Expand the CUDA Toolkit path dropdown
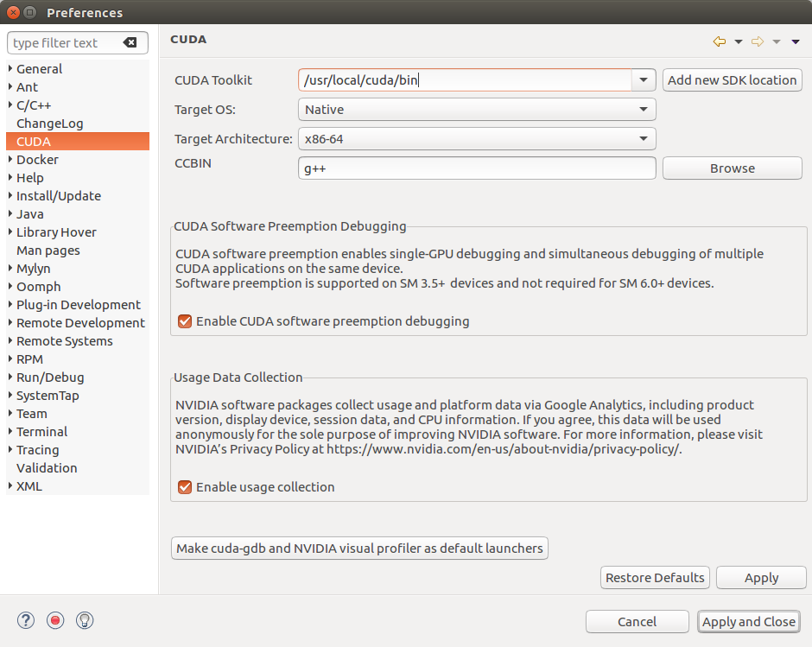 (644, 80)
